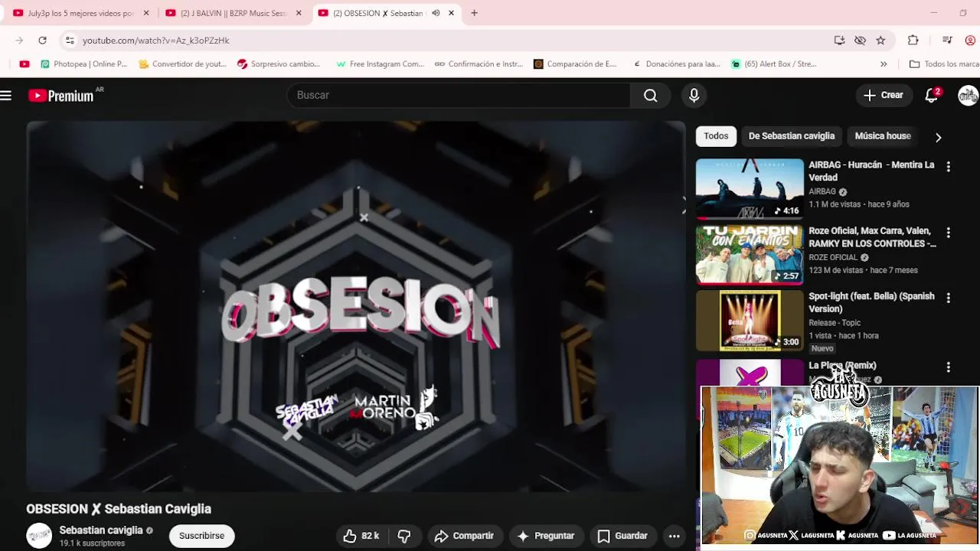Open Sorpresivo cambio... bookmark

click(279, 64)
